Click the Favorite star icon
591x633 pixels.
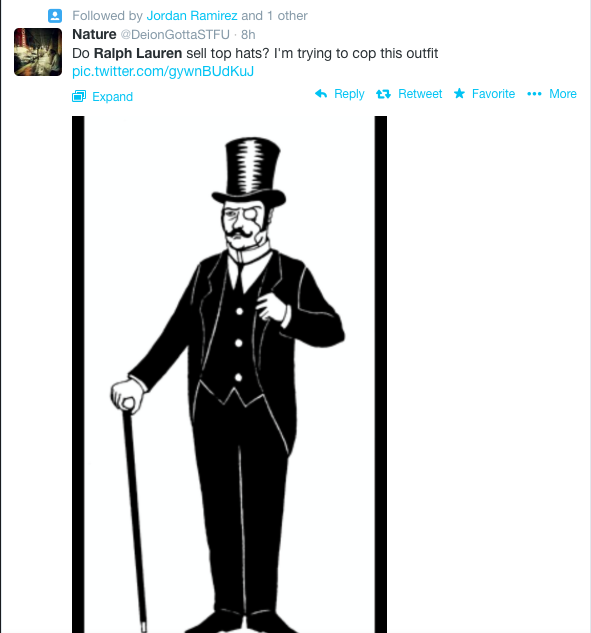[459, 94]
